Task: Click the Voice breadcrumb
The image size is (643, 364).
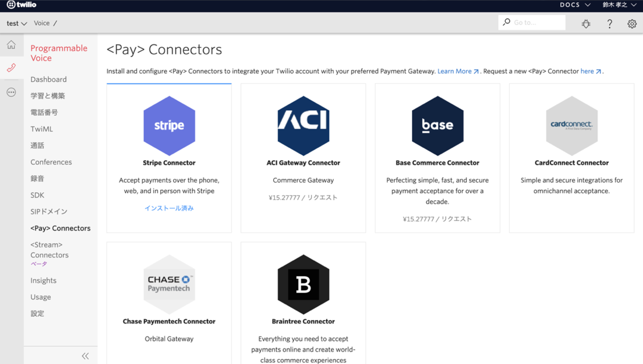Action: 42,23
